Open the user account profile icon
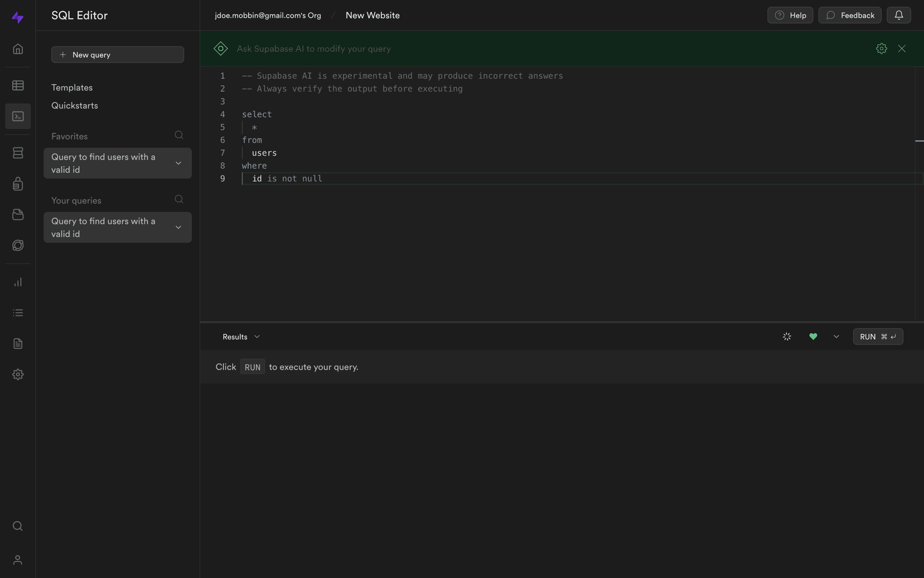The height and width of the screenshot is (578, 924). click(x=18, y=560)
